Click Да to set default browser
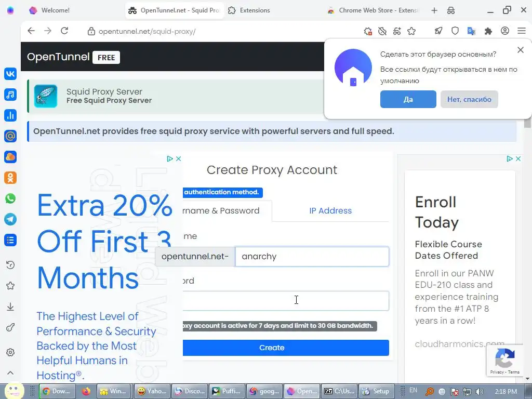This screenshot has width=532, height=399. [408, 99]
